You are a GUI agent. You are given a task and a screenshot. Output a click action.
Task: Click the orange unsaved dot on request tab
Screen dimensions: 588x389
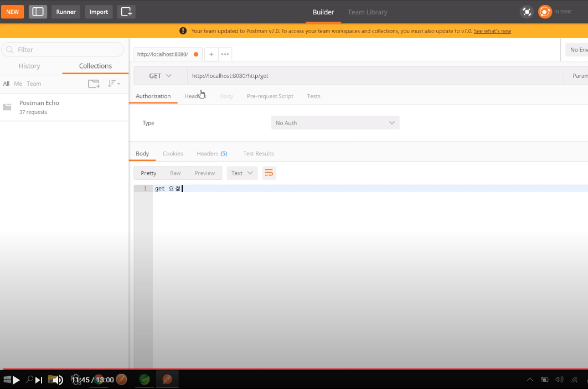(x=196, y=54)
